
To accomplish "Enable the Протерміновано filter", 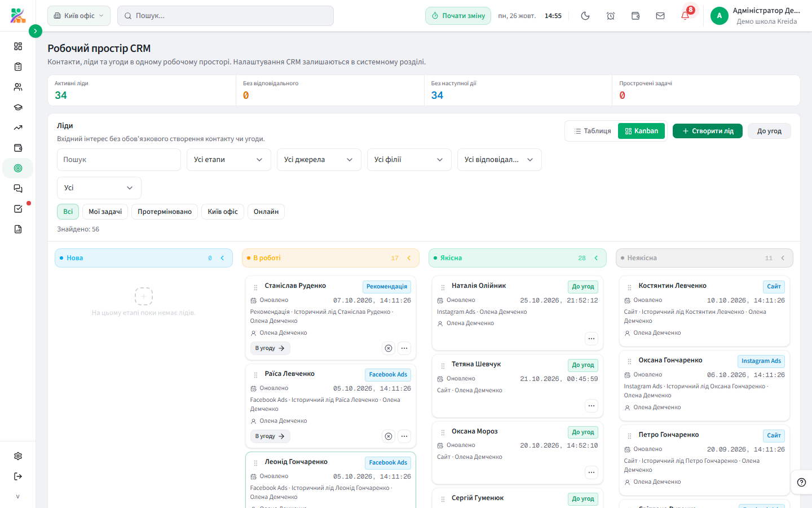I will tap(165, 212).
